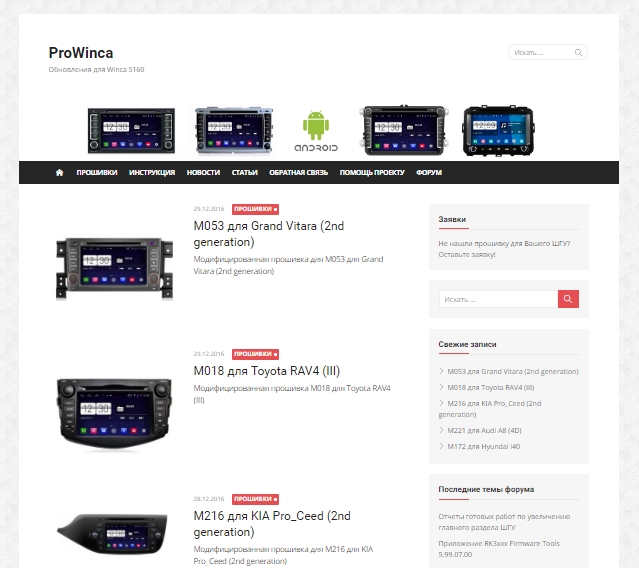Viewport: 639px width, 568px height.
Task: Focus the header Искать search field
Action: (542, 53)
